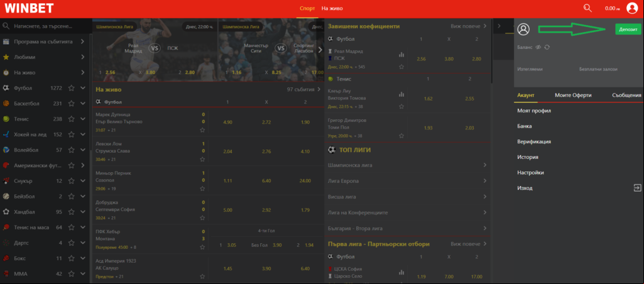Select odds 4.90 for Марек Дупница

click(227, 122)
